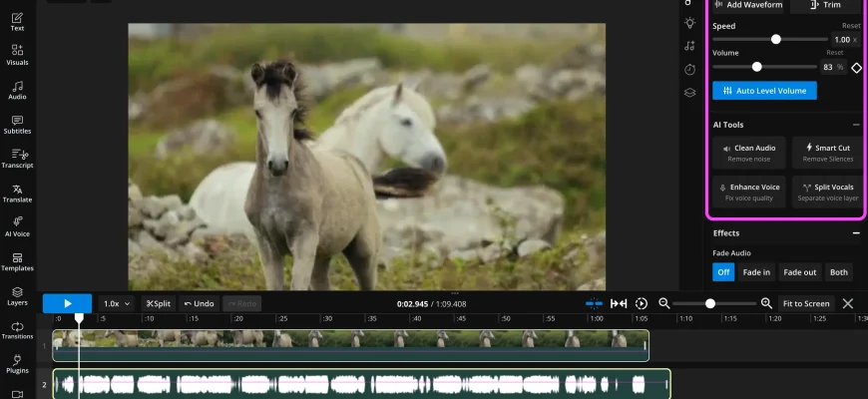Collapse the Effects section
The image size is (868, 399).
856,233
